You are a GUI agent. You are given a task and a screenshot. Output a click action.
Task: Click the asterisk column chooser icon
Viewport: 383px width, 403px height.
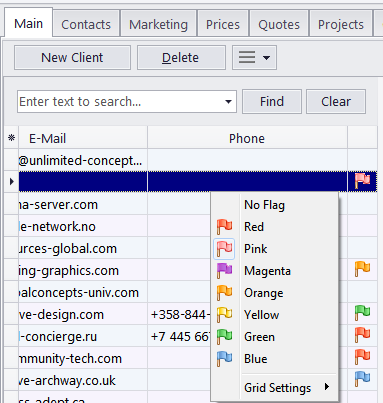pyautogui.click(x=12, y=138)
